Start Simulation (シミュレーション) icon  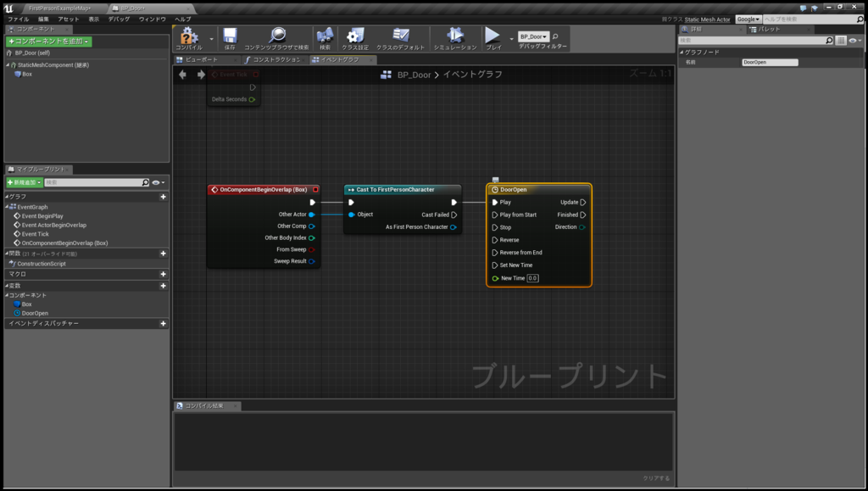(455, 36)
